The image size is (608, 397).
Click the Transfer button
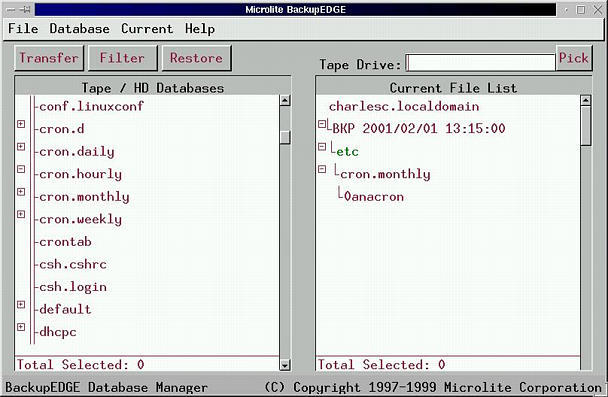tap(49, 58)
